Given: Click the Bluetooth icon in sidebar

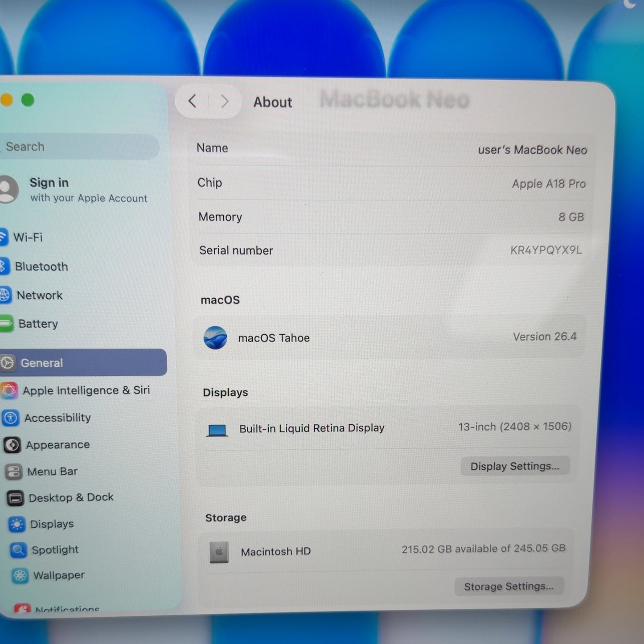Looking at the screenshot, I should pos(4,266).
